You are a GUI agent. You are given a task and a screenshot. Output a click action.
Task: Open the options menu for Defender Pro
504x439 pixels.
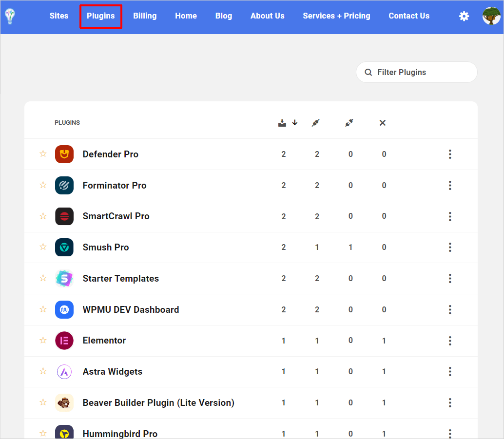(450, 154)
